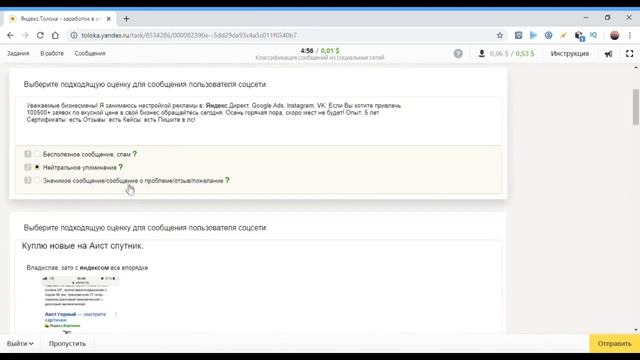The width and height of the screenshot is (640, 360).
Task: Open the Chrome three-dot menu
Action: click(x=630, y=36)
